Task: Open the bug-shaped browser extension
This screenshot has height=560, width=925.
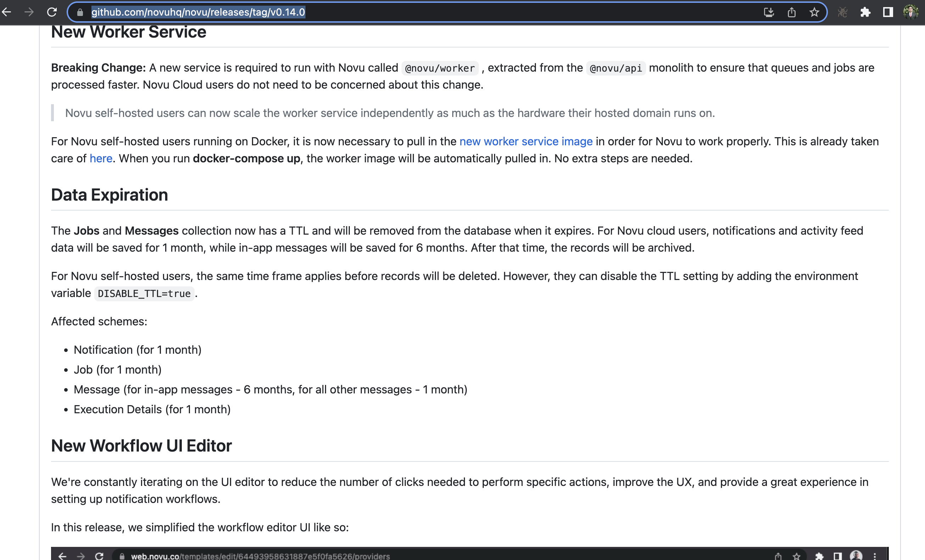Action: point(842,12)
